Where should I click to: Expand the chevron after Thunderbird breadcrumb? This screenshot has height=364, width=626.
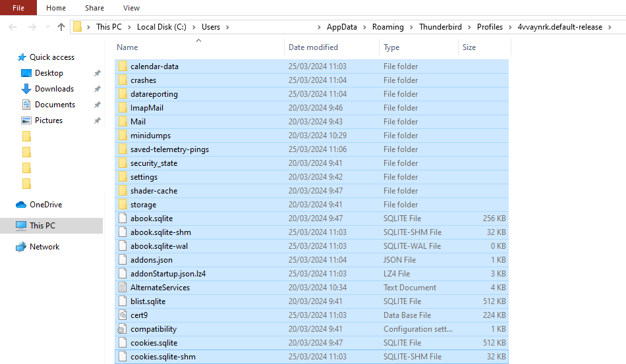point(469,27)
